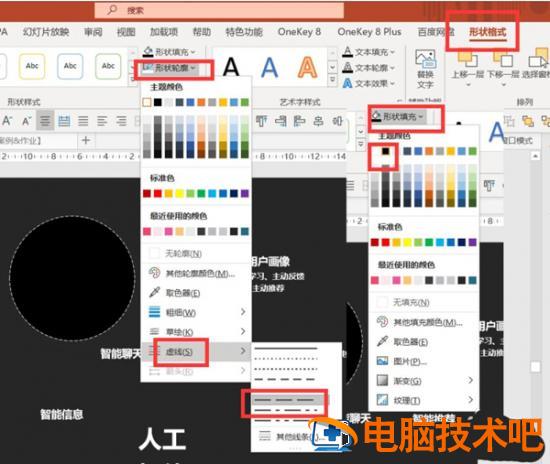Apply the blue-outlined Abc shape style
Screen dimensions: 550x464
tap(70, 66)
